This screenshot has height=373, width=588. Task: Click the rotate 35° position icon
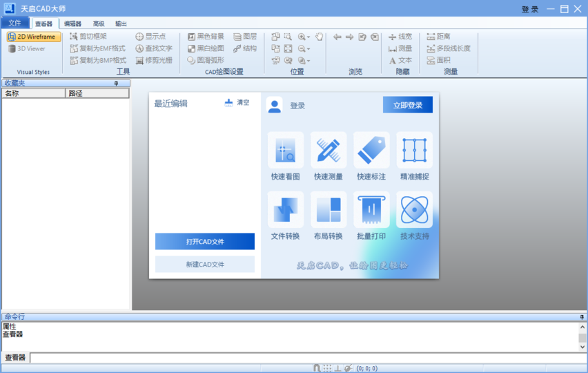[x=275, y=60]
